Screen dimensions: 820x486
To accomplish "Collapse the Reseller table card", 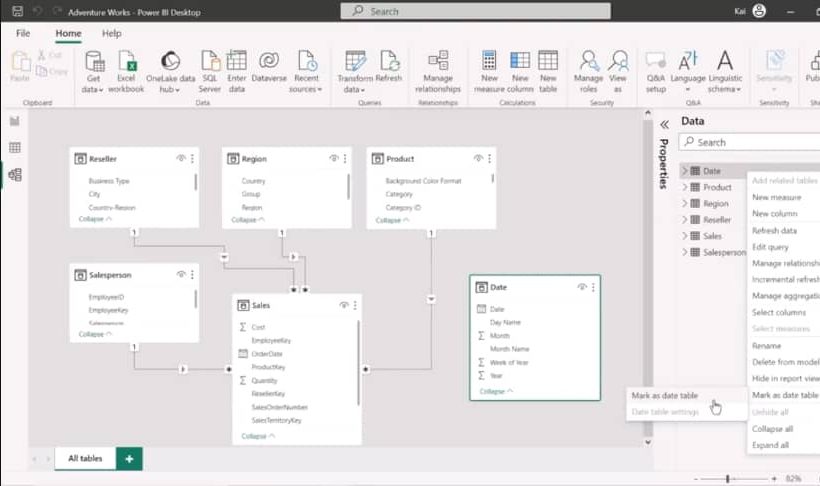I will tap(95, 219).
